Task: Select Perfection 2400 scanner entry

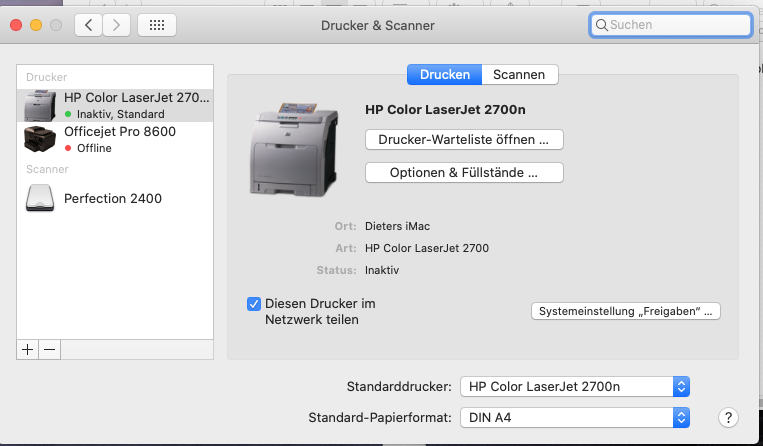Action: 115,198
